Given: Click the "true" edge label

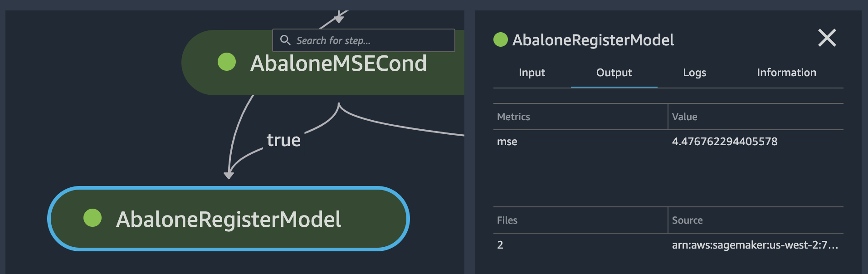Looking at the screenshot, I should click(283, 140).
